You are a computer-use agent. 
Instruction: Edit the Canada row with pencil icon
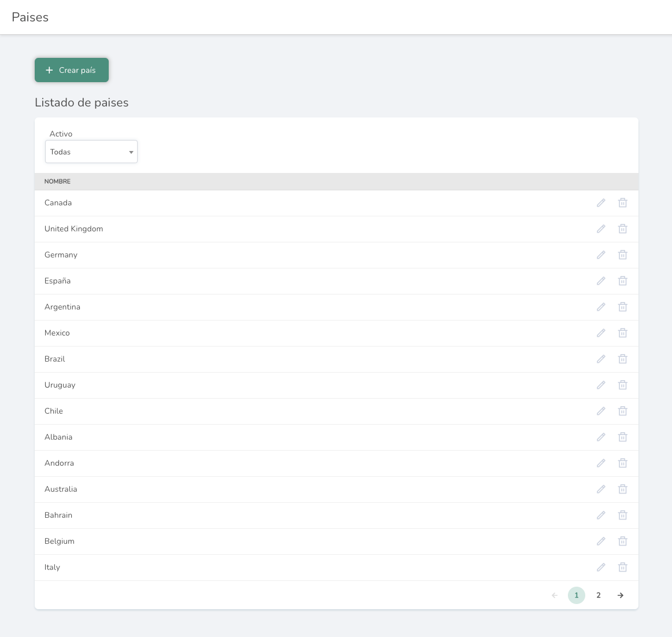pyautogui.click(x=601, y=202)
